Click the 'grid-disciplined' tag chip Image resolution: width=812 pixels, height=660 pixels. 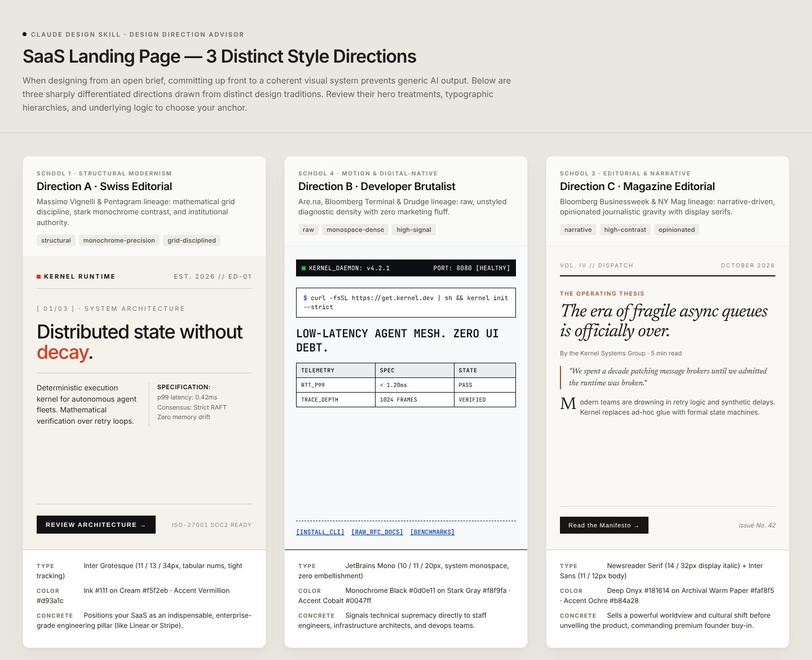click(x=192, y=240)
